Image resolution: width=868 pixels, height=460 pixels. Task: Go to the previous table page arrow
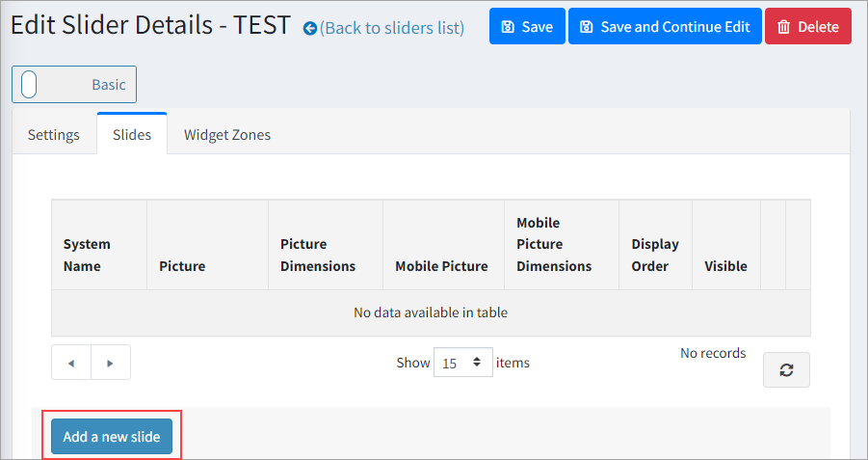pos(71,363)
